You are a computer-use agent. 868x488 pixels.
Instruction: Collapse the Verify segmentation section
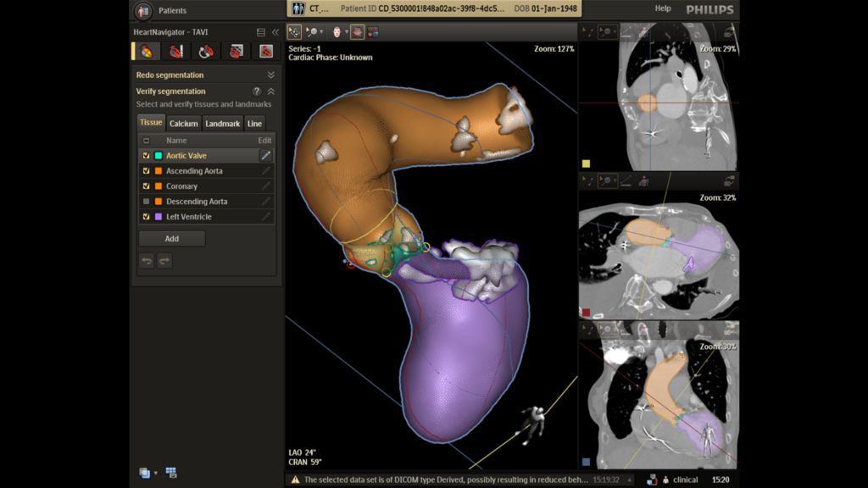(x=270, y=91)
